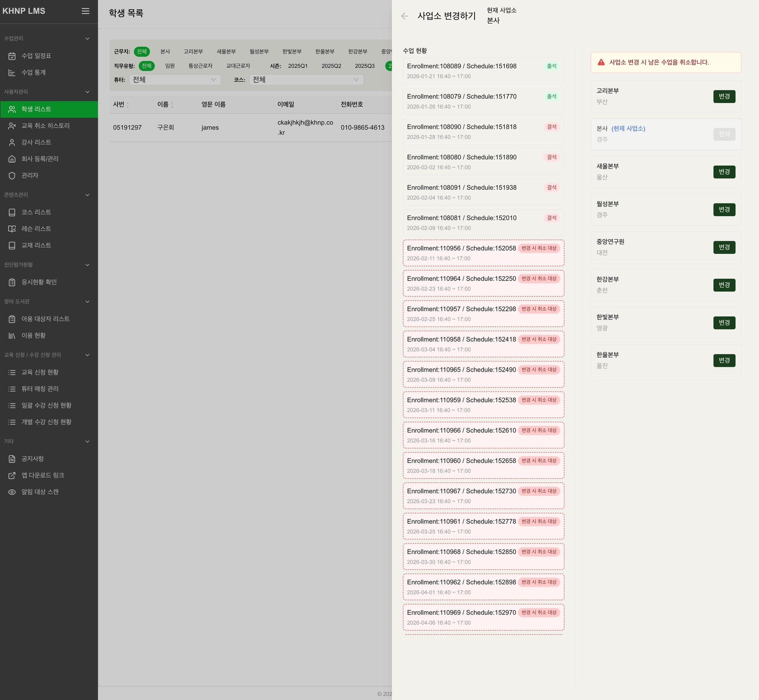Click the back arrow in the panel header
Viewport: 759px width, 700px height.
point(404,16)
